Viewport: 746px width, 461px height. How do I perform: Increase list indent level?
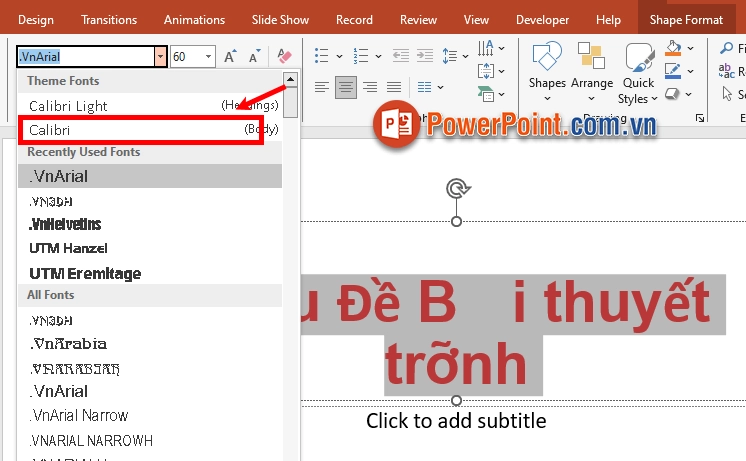[x=425, y=56]
